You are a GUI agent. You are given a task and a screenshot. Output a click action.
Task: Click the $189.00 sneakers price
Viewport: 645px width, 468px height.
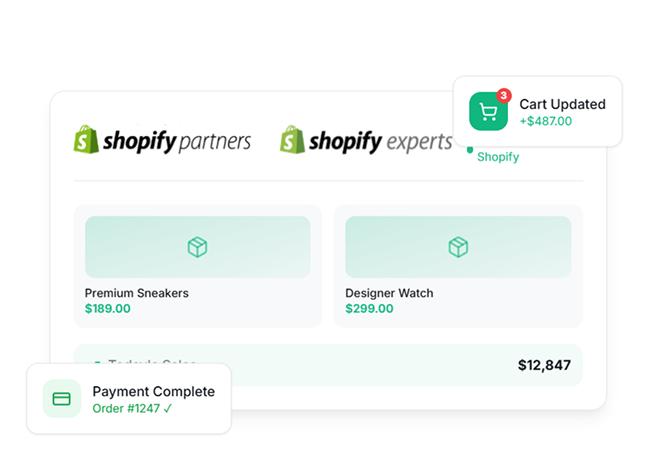[108, 309]
